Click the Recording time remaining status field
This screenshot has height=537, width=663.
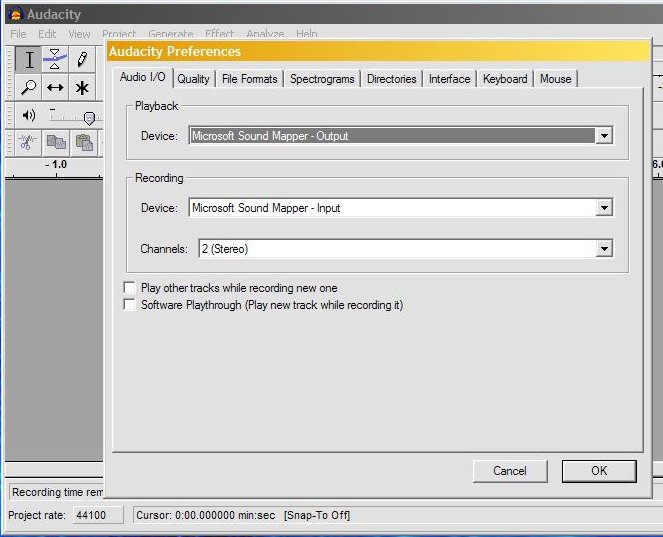pos(58,492)
